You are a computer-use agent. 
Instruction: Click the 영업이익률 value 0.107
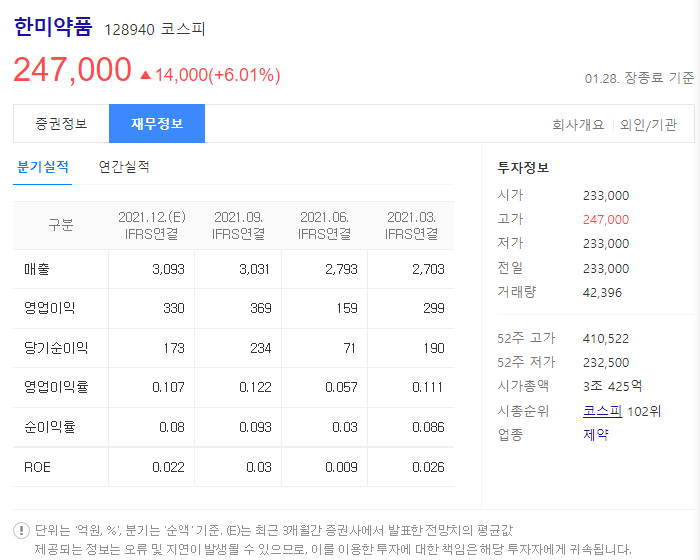(168, 387)
